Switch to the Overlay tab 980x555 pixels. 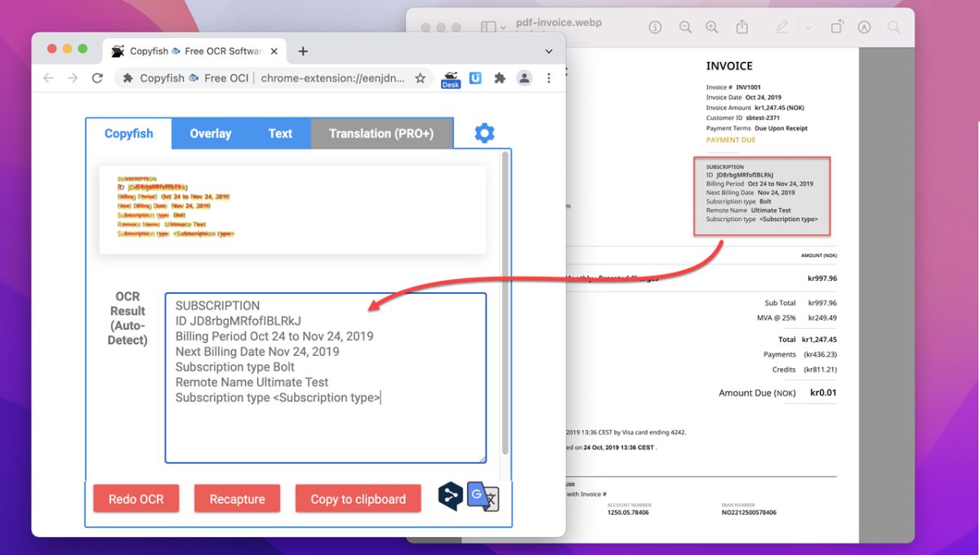[211, 134]
